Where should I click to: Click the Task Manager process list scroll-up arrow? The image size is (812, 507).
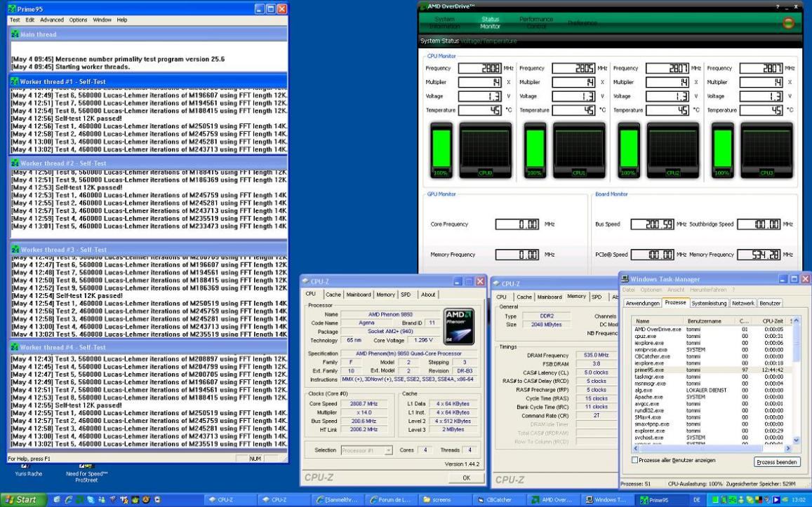(796, 321)
